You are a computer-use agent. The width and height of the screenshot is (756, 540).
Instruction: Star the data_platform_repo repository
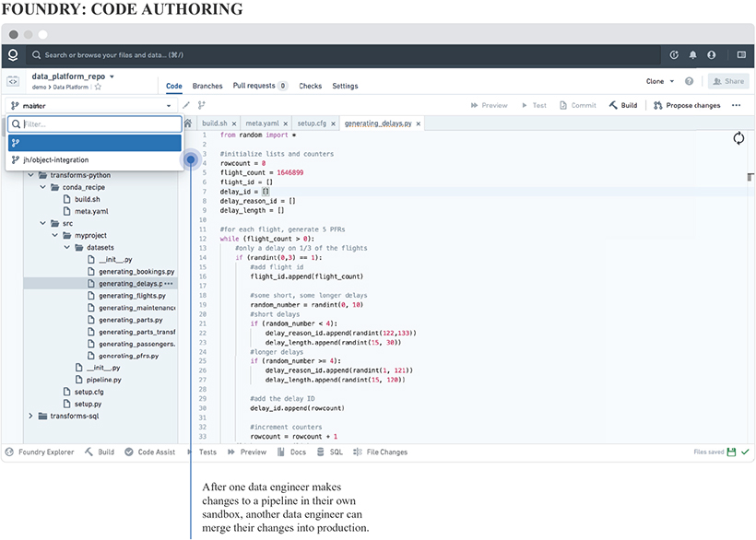click(x=98, y=87)
